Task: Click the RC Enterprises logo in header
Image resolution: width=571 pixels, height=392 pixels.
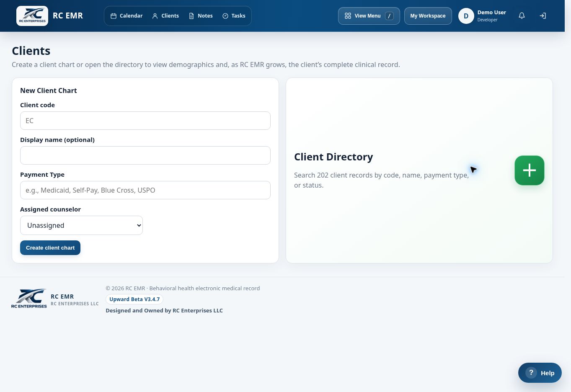Action: (x=32, y=16)
